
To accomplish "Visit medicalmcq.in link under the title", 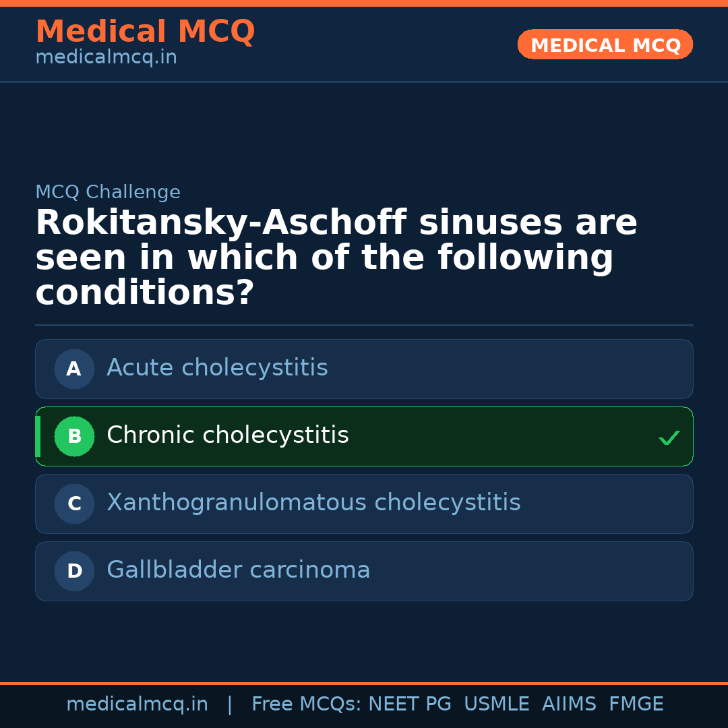I will 106,58.
